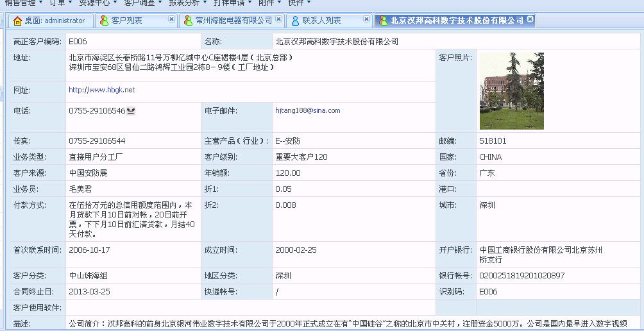Click the salesperson name 毛美君
This screenshot has width=644, height=331.
tap(80, 189)
